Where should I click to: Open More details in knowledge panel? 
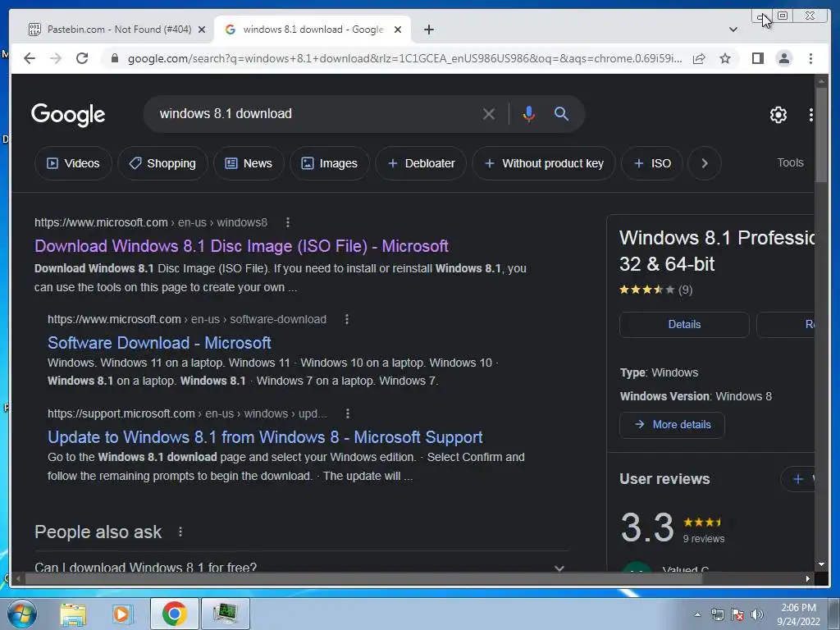tap(672, 424)
